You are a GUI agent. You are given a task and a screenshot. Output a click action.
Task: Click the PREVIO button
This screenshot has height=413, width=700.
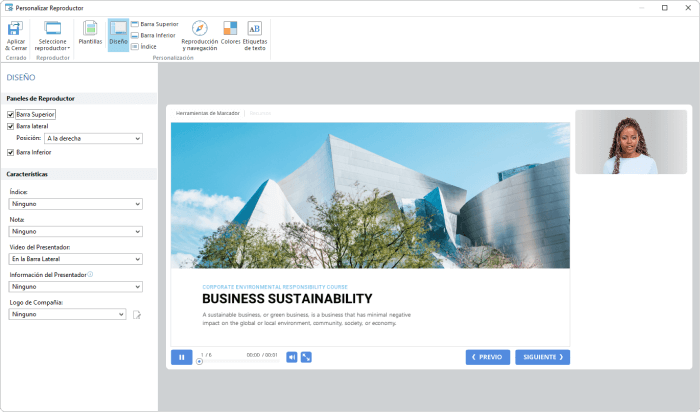tap(488, 357)
